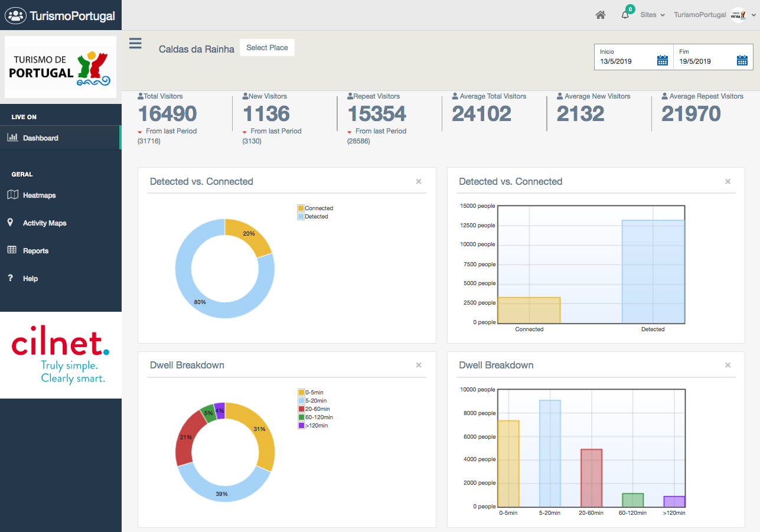The width and height of the screenshot is (760, 532).
Task: Toggle the hamburger sidebar menu
Action: [135, 43]
